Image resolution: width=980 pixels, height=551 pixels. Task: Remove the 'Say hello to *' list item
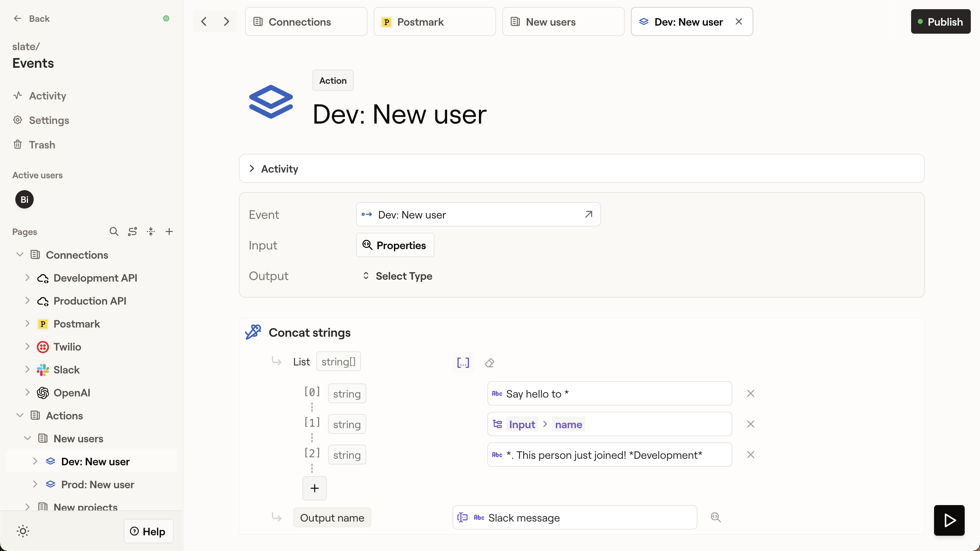(x=750, y=393)
